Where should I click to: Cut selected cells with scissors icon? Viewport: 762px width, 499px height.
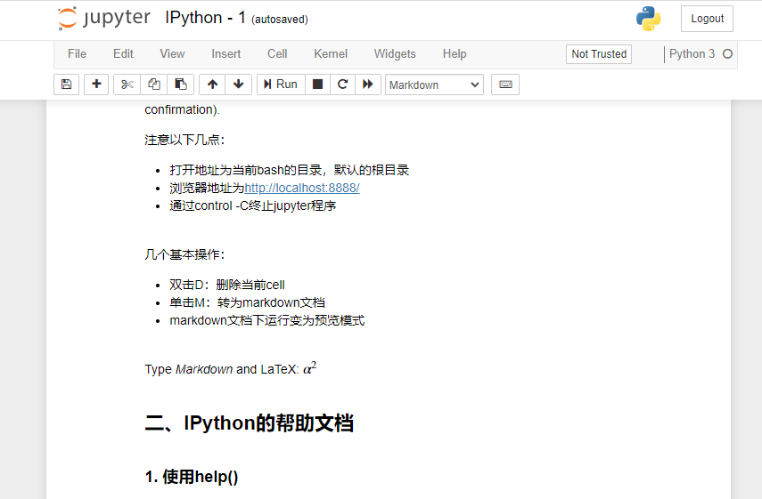point(127,85)
